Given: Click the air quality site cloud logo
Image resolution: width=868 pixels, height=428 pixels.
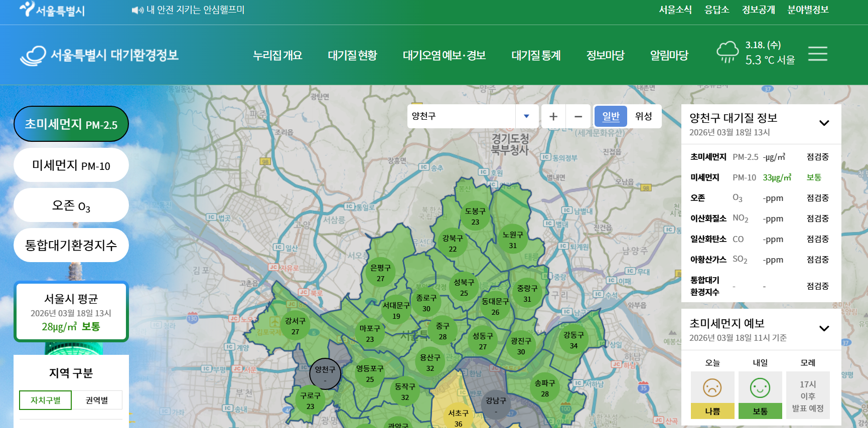Looking at the screenshot, I should [x=33, y=56].
